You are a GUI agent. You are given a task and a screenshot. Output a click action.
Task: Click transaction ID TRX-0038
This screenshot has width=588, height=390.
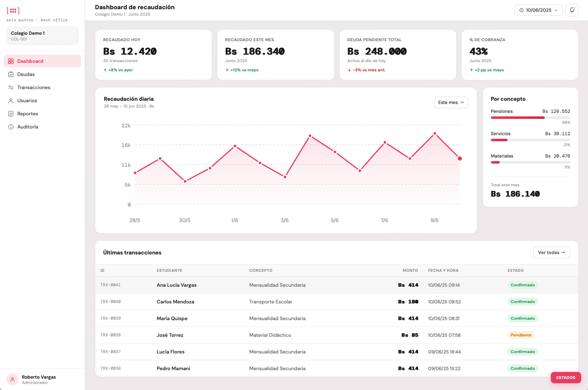click(111, 335)
